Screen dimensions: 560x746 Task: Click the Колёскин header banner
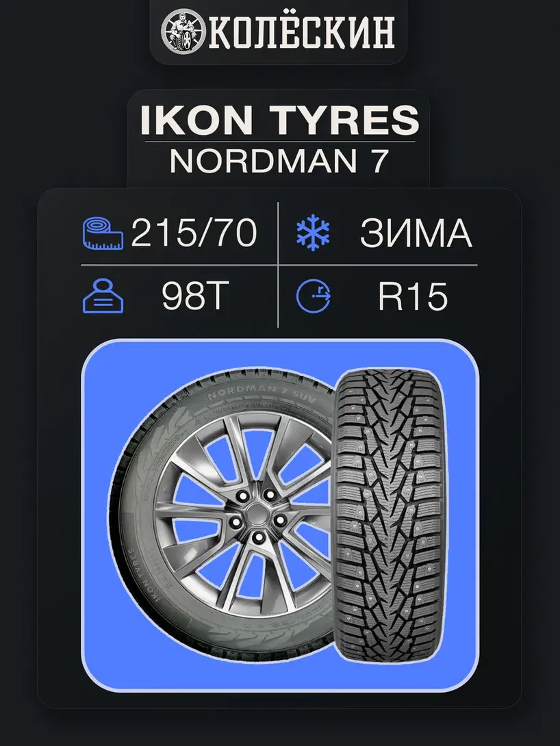coord(279,32)
